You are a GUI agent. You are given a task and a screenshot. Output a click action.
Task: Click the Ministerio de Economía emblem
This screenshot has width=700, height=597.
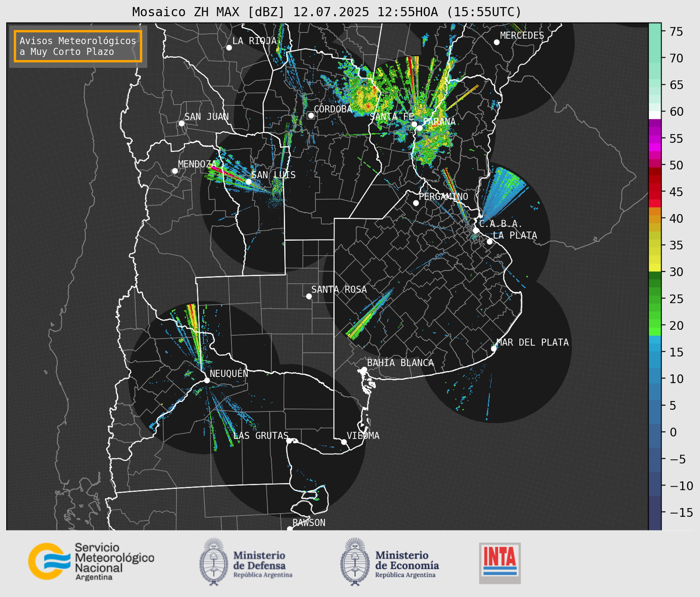(356, 562)
